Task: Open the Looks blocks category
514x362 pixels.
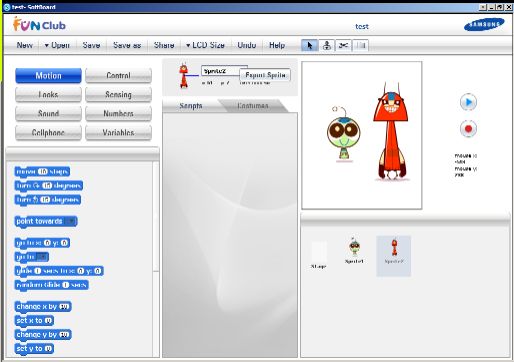Action: point(48,95)
